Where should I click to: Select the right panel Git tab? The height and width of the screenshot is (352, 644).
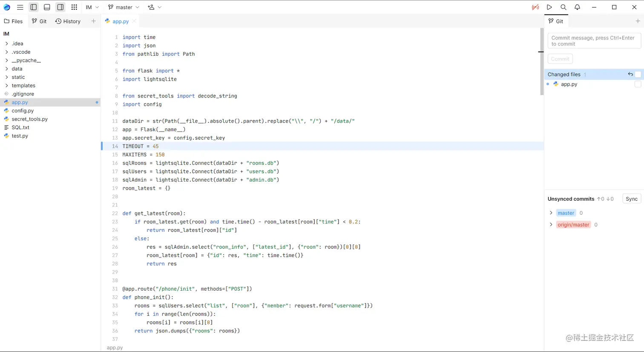click(x=556, y=21)
